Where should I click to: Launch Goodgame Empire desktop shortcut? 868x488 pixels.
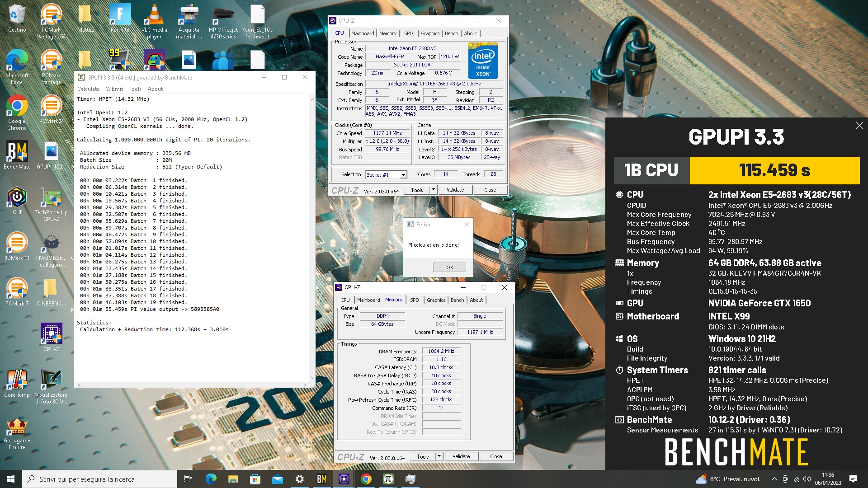[17, 433]
